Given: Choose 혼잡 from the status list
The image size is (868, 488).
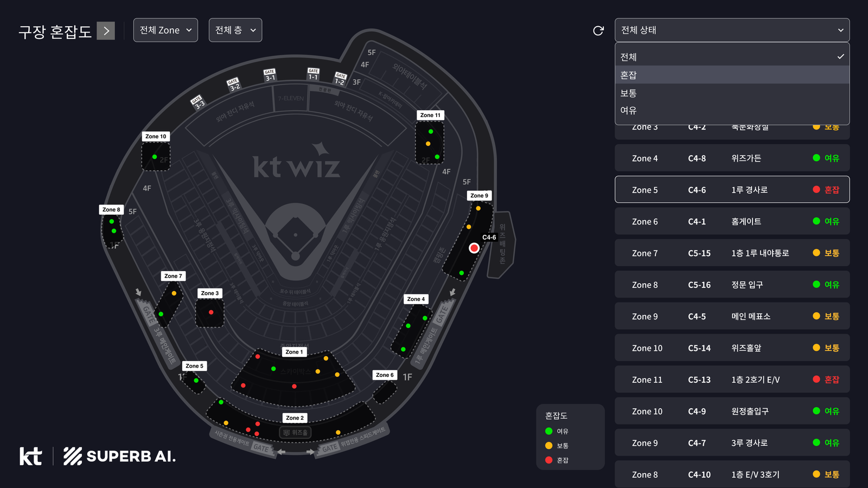Looking at the screenshot, I should 732,75.
